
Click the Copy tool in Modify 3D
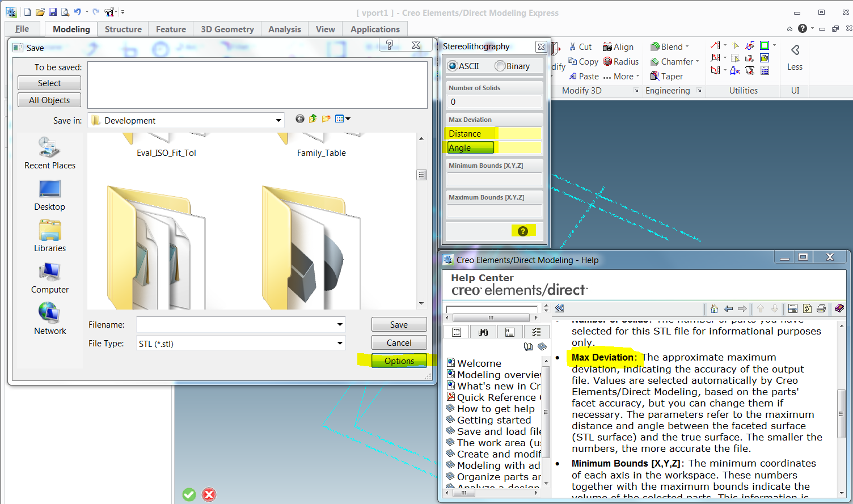(x=583, y=61)
